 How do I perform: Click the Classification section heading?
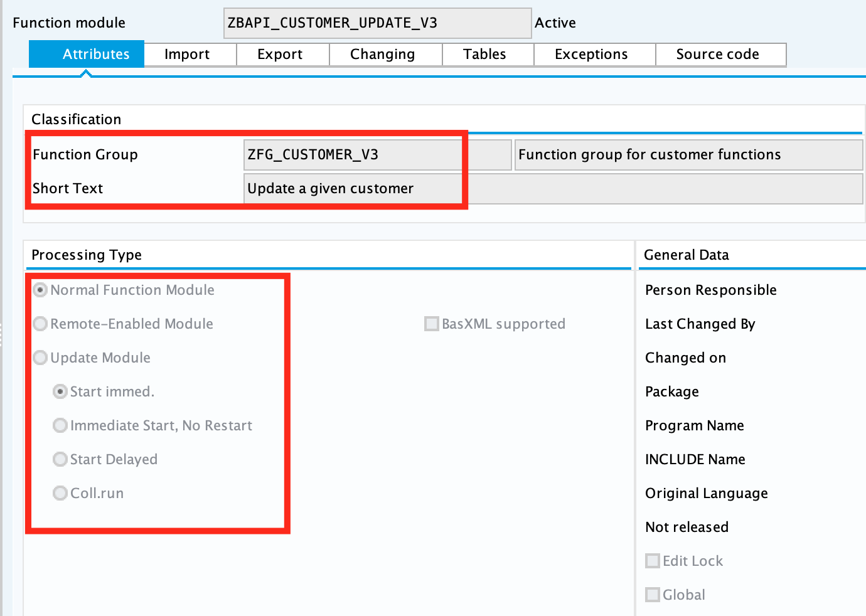pos(77,119)
